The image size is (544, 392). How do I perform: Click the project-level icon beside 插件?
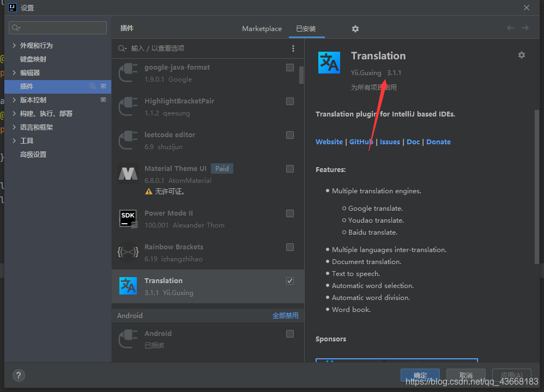pyautogui.click(x=103, y=86)
